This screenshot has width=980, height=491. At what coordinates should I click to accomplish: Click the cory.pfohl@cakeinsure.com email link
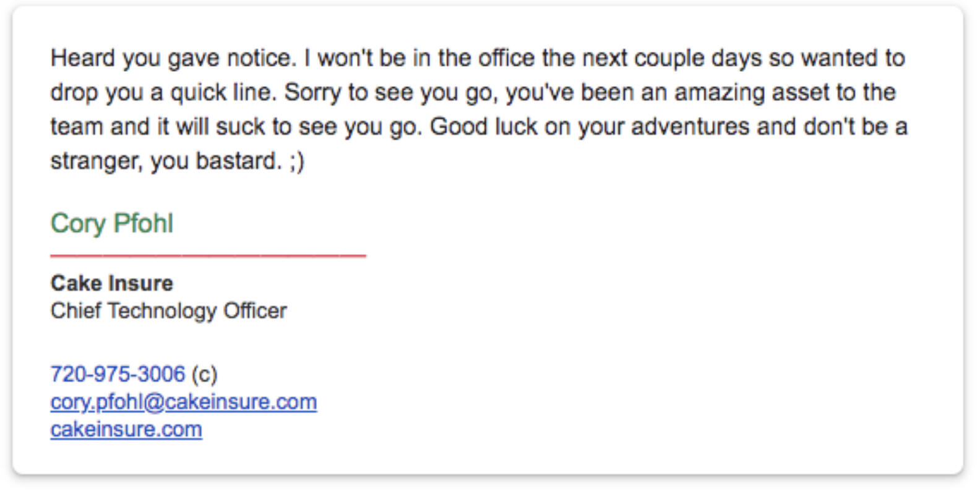[x=183, y=402]
